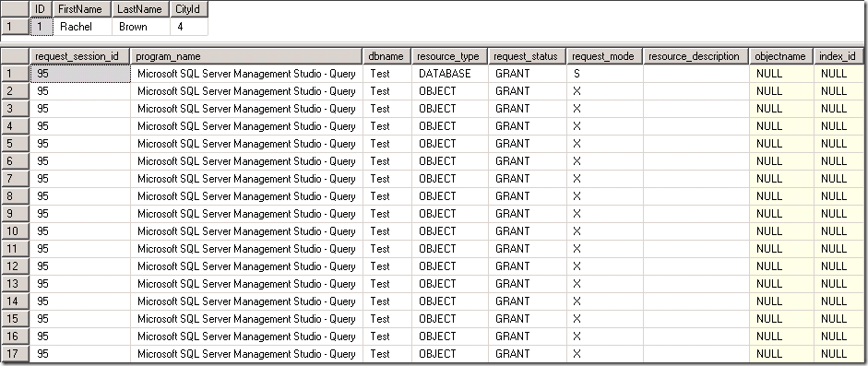This screenshot has width=868, height=366.
Task: Click the cell containing Brown
Action: pyautogui.click(x=140, y=27)
